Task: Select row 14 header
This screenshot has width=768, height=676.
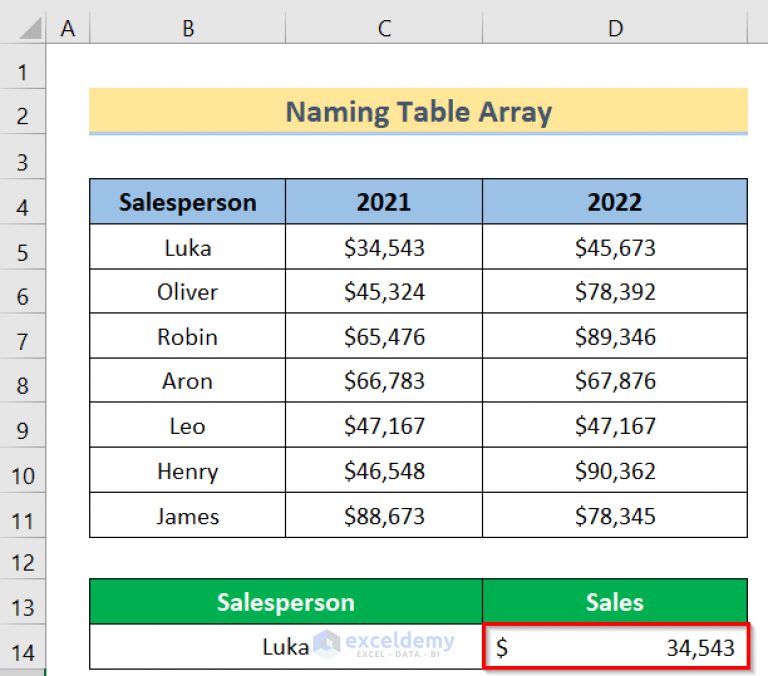Action: 23,648
